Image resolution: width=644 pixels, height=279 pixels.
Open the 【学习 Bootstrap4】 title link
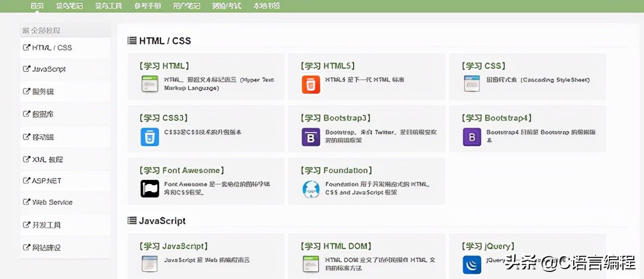496,118
